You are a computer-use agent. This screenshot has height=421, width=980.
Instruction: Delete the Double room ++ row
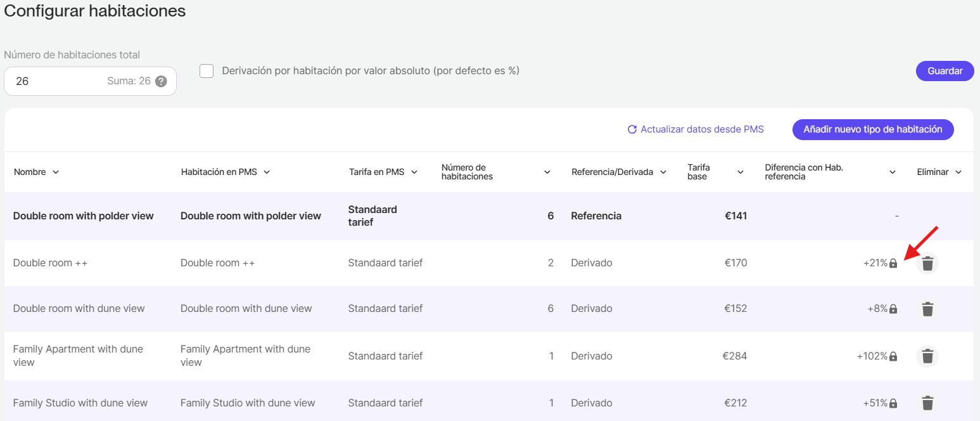[927, 263]
